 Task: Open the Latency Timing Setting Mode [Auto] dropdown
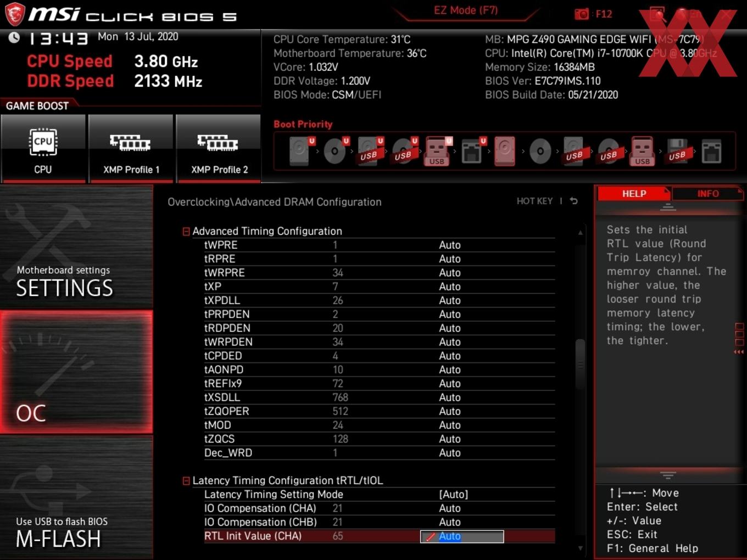[454, 494]
